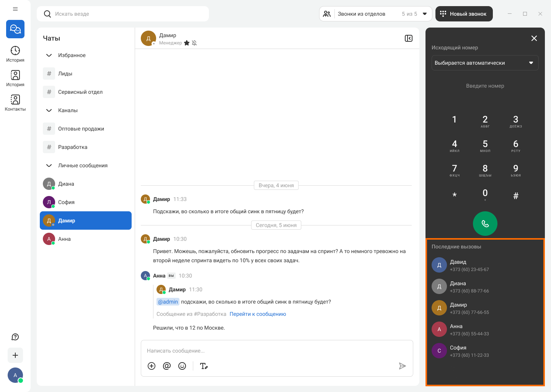Click the send message arrow
The image size is (551, 392).
[402, 366]
